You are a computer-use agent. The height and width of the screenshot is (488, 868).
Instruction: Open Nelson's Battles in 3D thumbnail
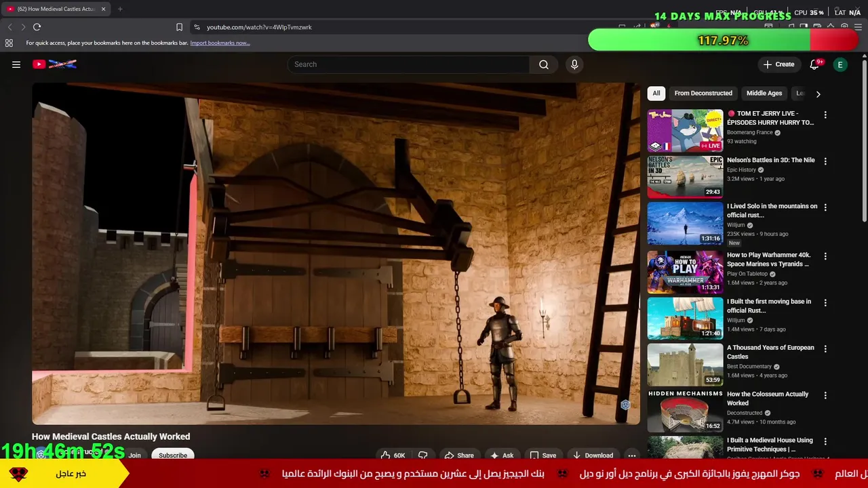[x=685, y=177]
